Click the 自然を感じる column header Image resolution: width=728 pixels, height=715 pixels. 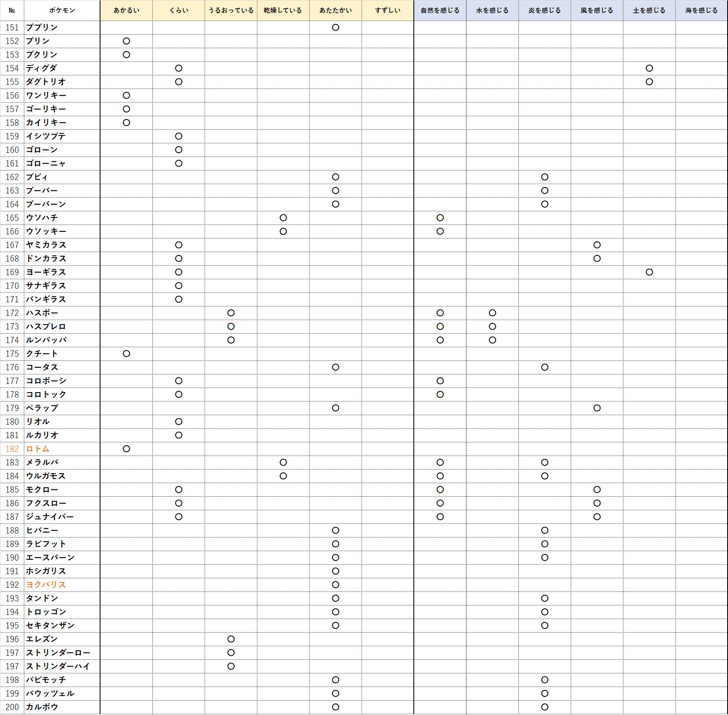440,10
